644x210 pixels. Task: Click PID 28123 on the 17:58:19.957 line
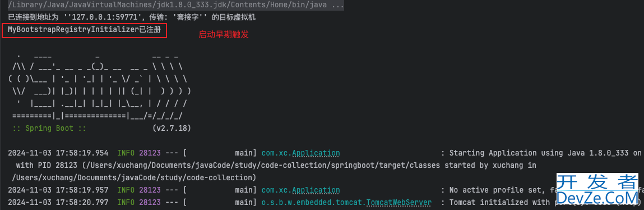pos(150,190)
